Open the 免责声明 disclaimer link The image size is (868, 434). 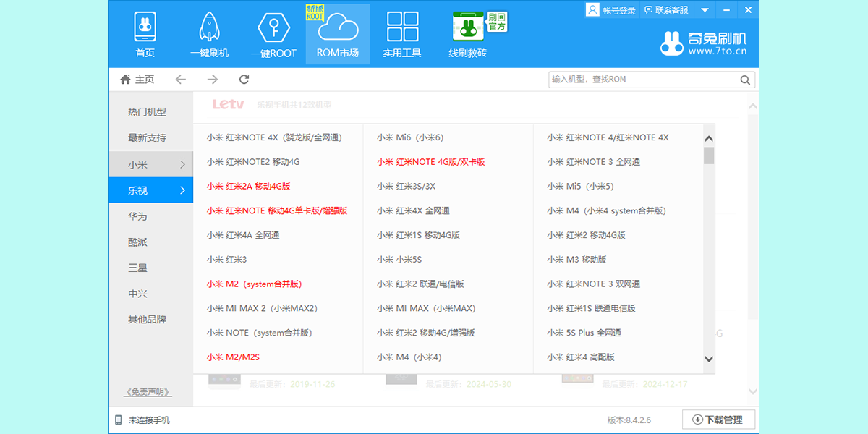click(148, 392)
